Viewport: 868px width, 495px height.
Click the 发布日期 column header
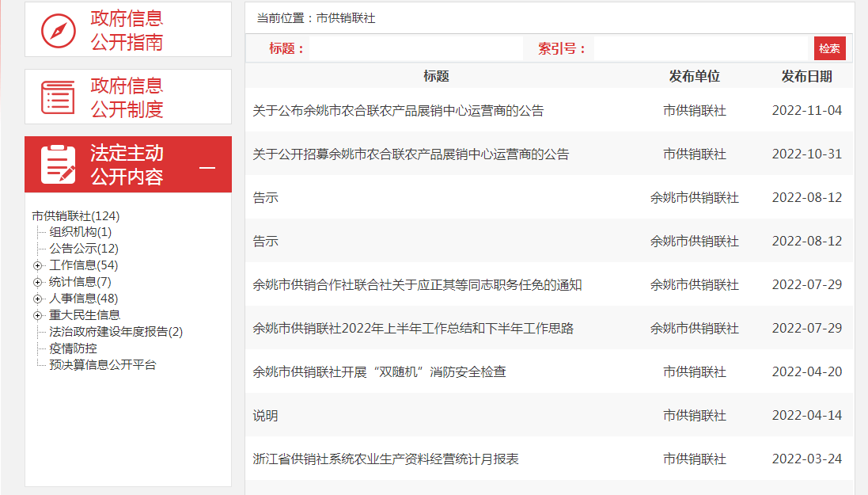[806, 77]
